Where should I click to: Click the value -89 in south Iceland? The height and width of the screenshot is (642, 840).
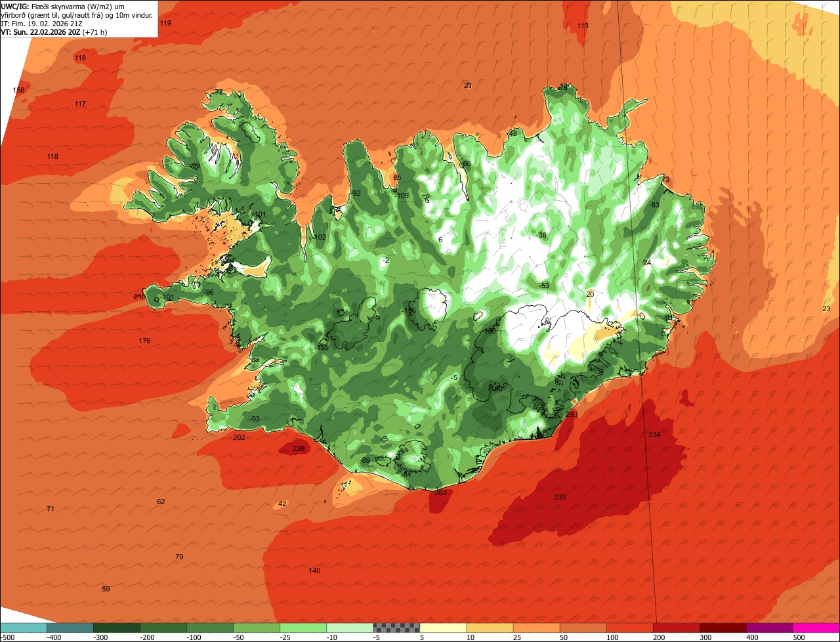[365, 460]
